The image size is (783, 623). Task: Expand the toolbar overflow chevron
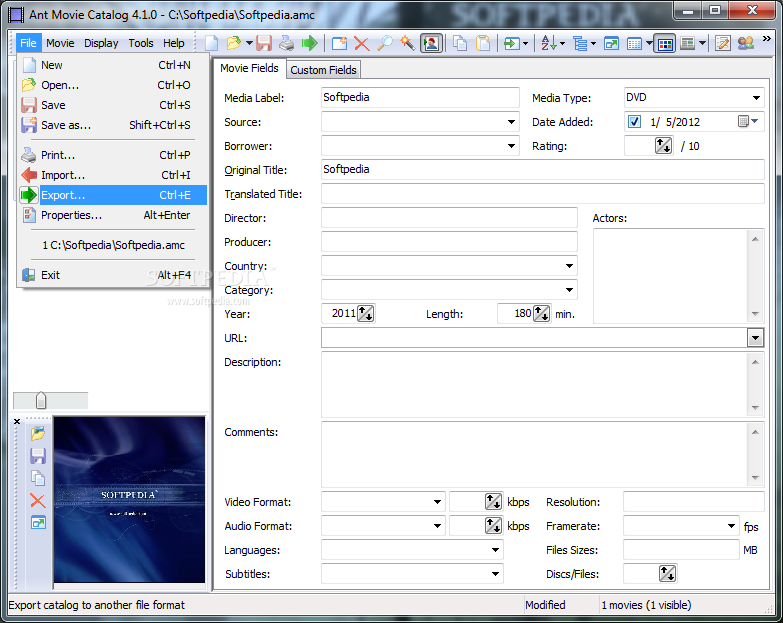coord(767,38)
